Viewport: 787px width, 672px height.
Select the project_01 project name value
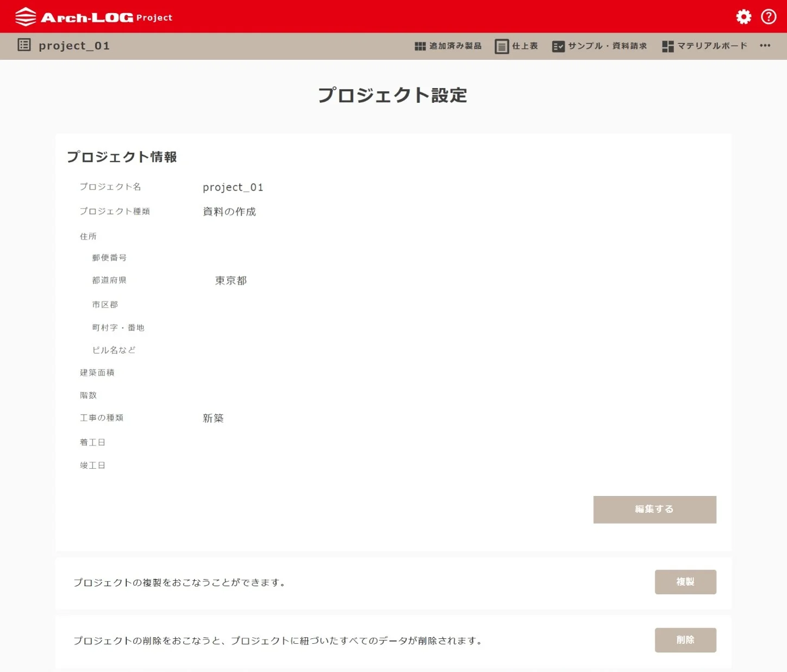tap(233, 187)
